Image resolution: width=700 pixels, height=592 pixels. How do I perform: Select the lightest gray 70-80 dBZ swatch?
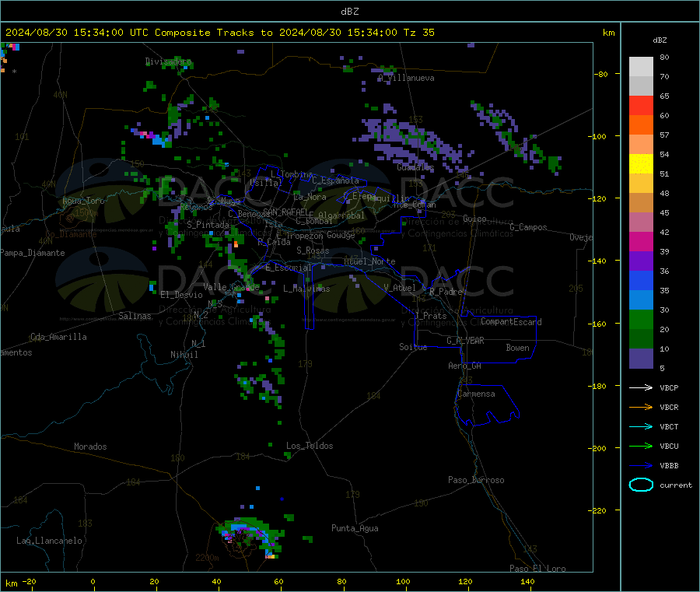point(641,67)
